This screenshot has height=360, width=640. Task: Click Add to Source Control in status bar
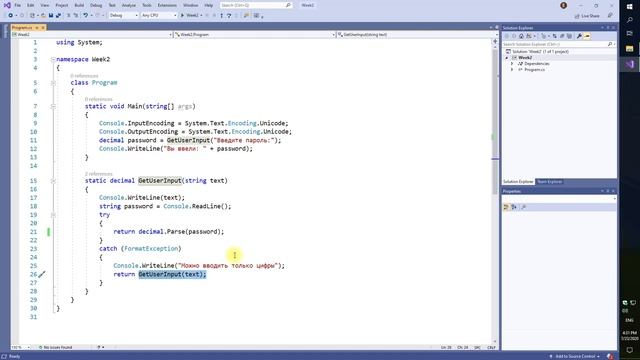575,356
